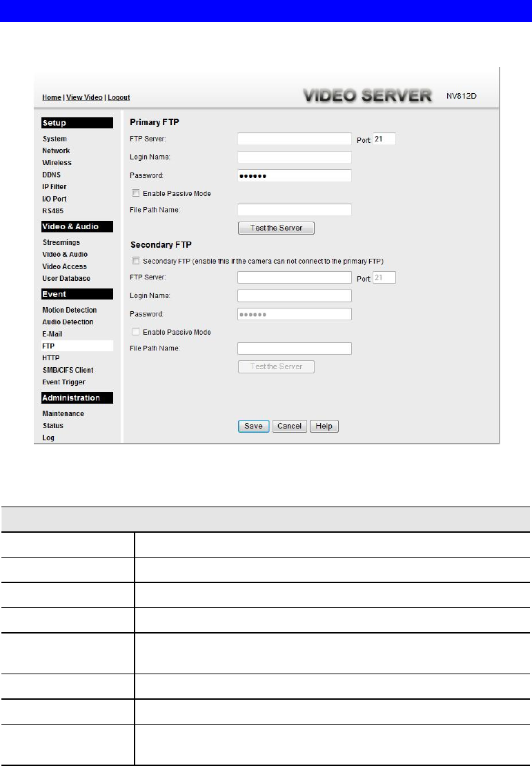This screenshot has width=532, height=766.
Task: Click the Cancel button
Action: tap(290, 426)
